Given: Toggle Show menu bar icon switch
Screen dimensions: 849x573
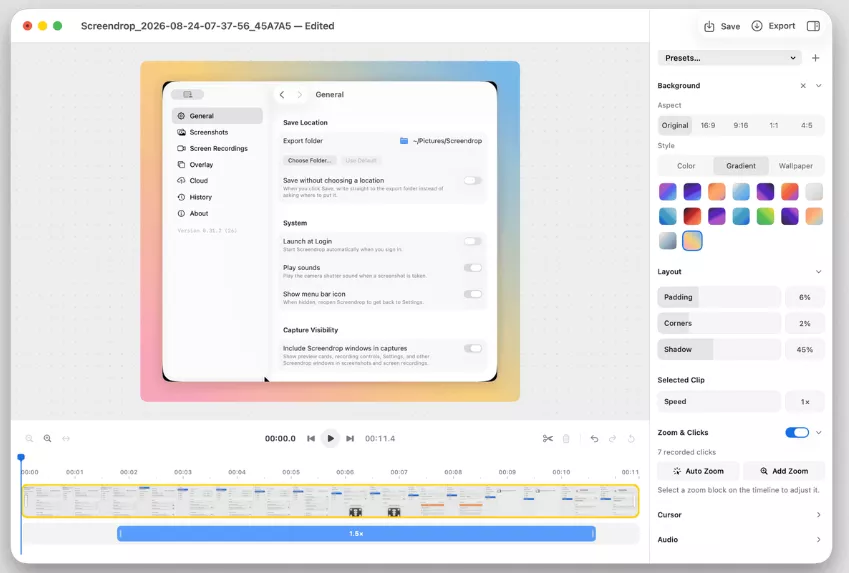Looking at the screenshot, I should [x=473, y=294].
